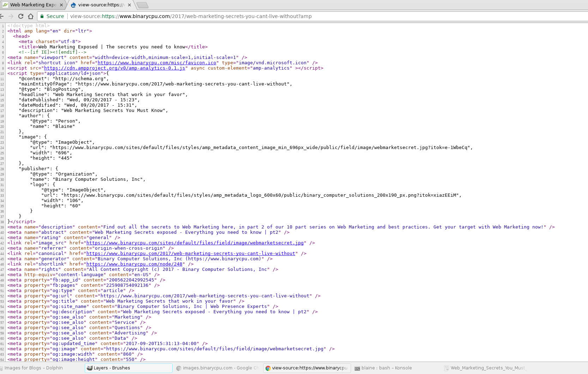Open the shortlink node/248 link
588x374 pixels.
pyautogui.click(x=134, y=264)
